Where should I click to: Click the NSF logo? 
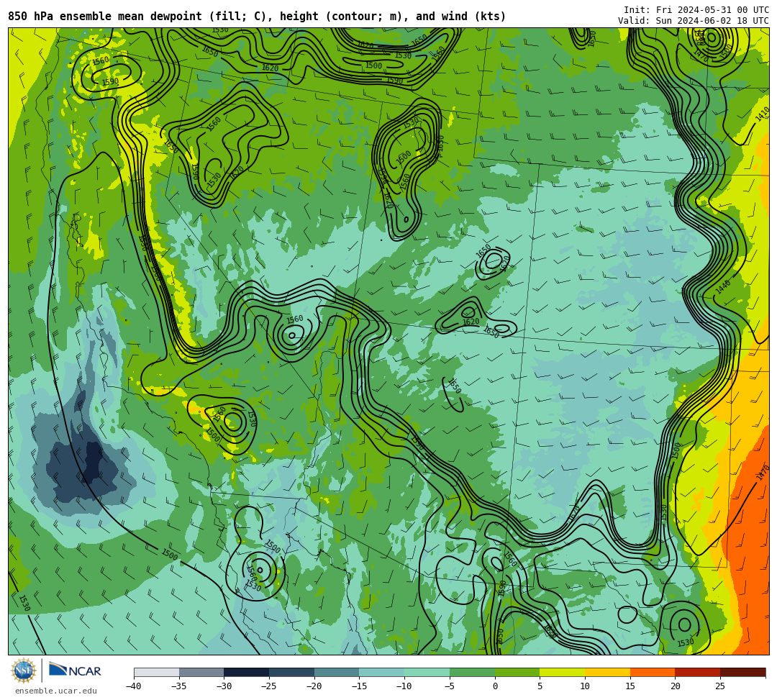point(23,671)
